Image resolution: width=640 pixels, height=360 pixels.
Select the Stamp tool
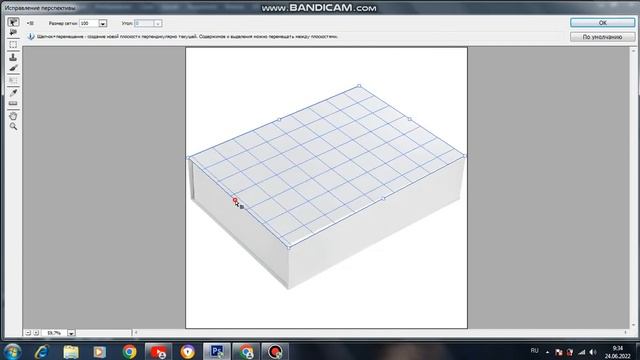tap(13, 57)
